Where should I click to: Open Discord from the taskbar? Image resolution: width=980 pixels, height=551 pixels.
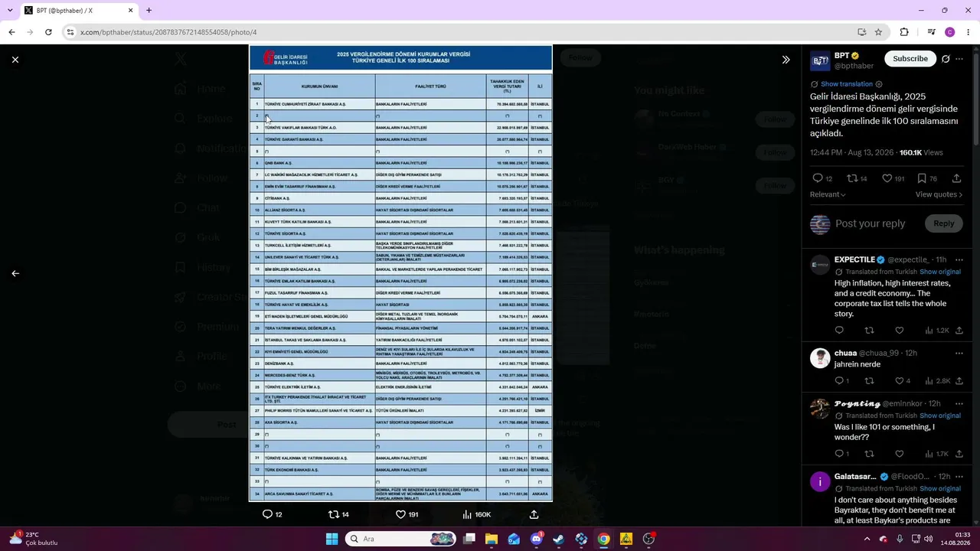coord(536,539)
